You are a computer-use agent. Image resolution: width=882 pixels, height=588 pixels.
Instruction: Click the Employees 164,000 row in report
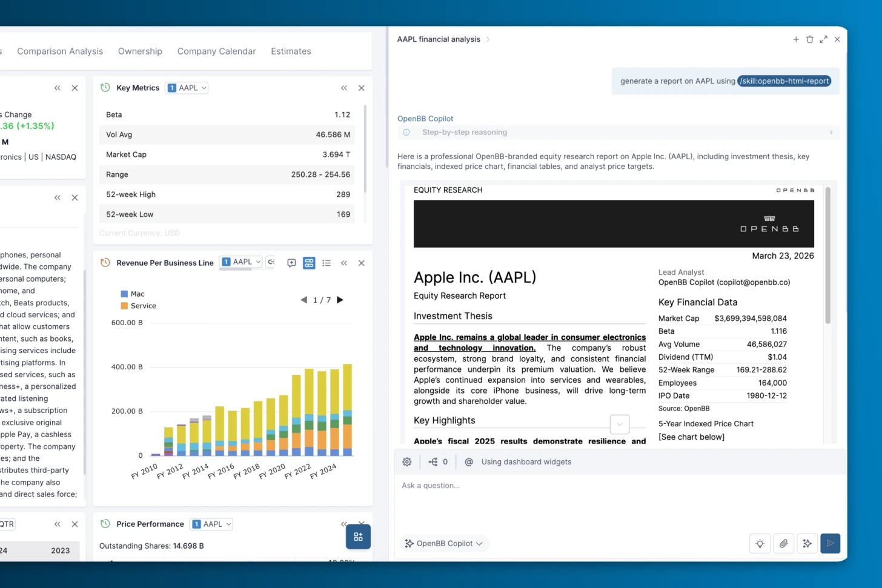[x=723, y=383]
